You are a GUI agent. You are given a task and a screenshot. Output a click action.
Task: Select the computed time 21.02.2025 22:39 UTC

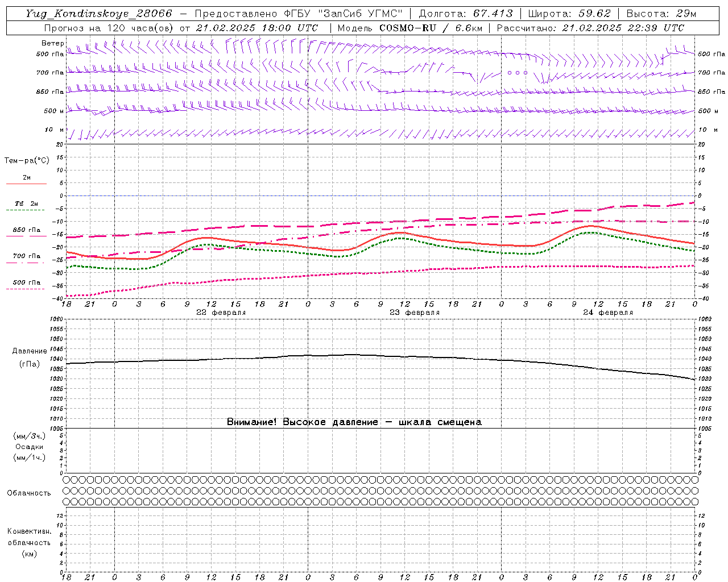click(623, 28)
